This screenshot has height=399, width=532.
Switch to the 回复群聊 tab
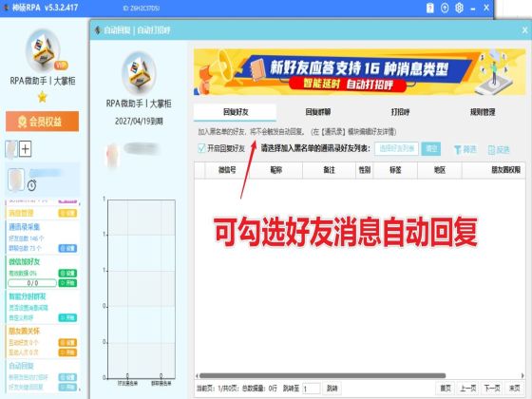[x=318, y=112]
